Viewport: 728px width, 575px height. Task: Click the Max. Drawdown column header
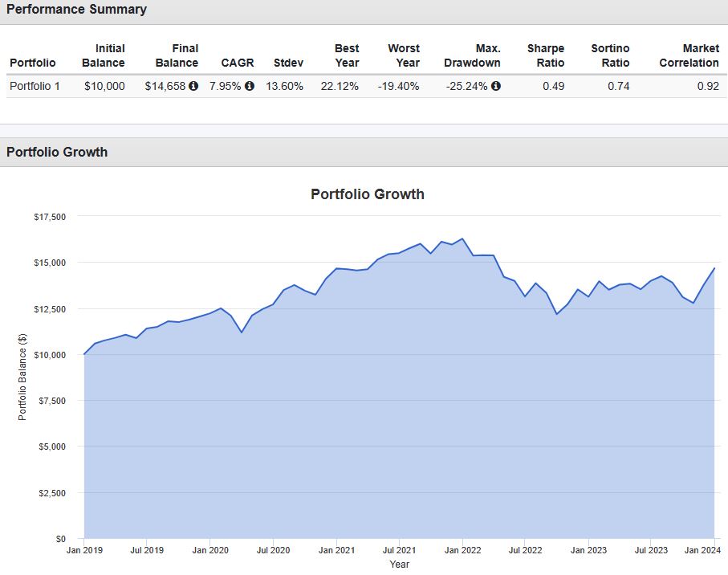(472, 55)
